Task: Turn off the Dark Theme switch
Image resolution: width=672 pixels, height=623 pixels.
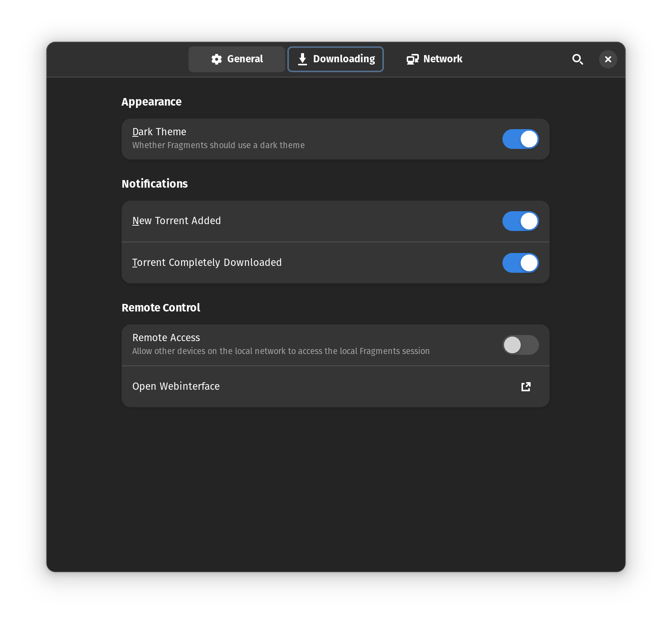Action: (520, 139)
